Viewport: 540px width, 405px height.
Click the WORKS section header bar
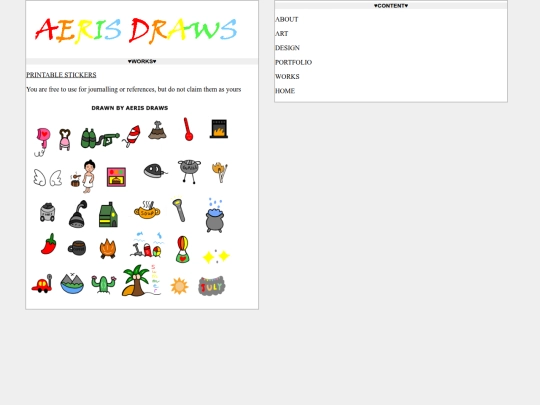click(x=142, y=61)
